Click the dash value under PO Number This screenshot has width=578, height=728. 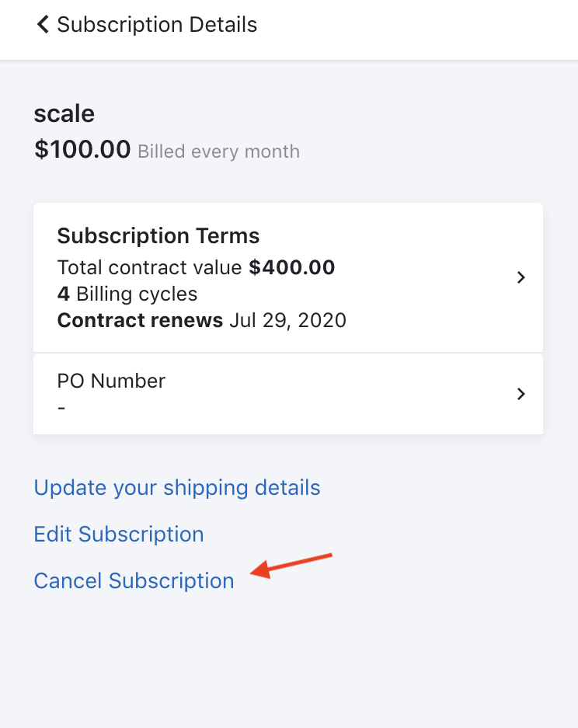(x=61, y=406)
